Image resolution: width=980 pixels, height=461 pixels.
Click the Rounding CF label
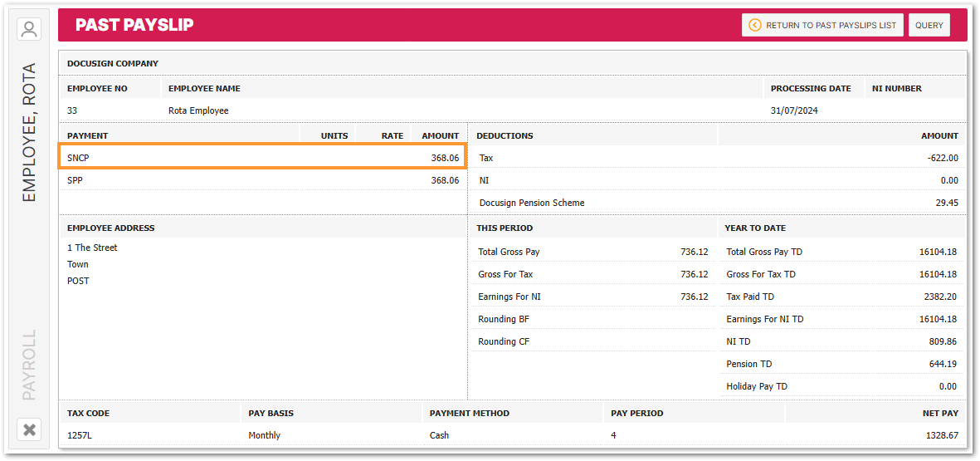504,342
